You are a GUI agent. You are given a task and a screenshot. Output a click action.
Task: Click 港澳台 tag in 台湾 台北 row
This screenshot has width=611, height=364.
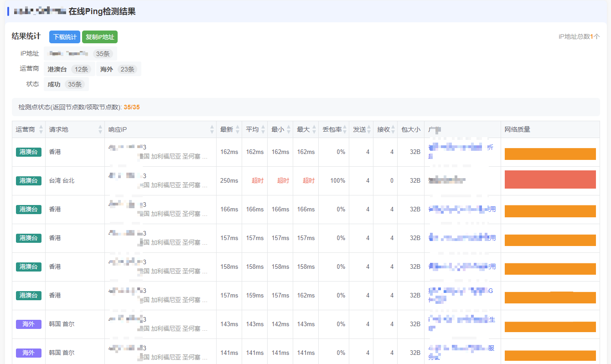(x=29, y=180)
